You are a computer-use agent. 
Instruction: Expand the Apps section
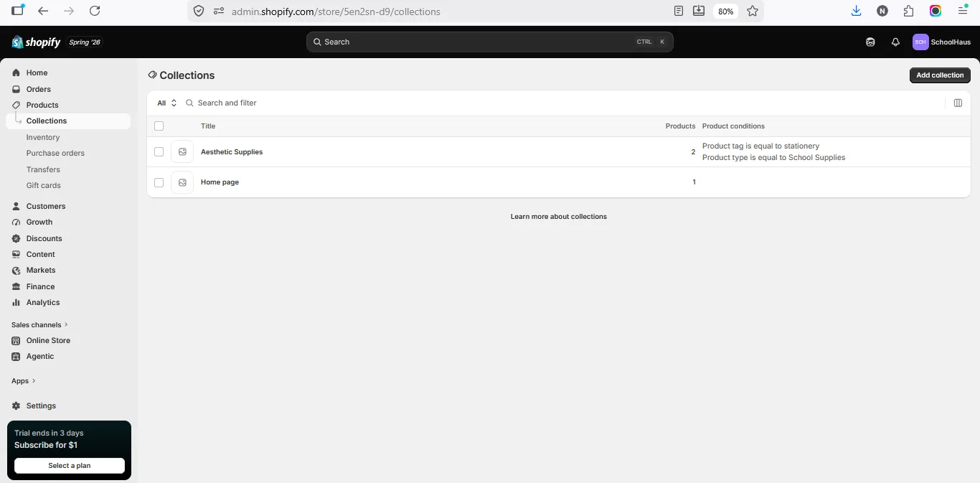pyautogui.click(x=24, y=381)
